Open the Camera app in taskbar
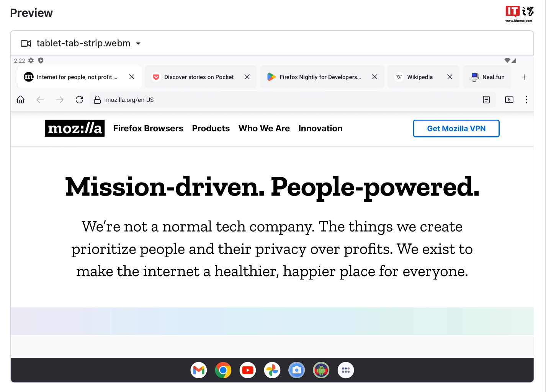This screenshot has height=392, width=546. coord(297,370)
